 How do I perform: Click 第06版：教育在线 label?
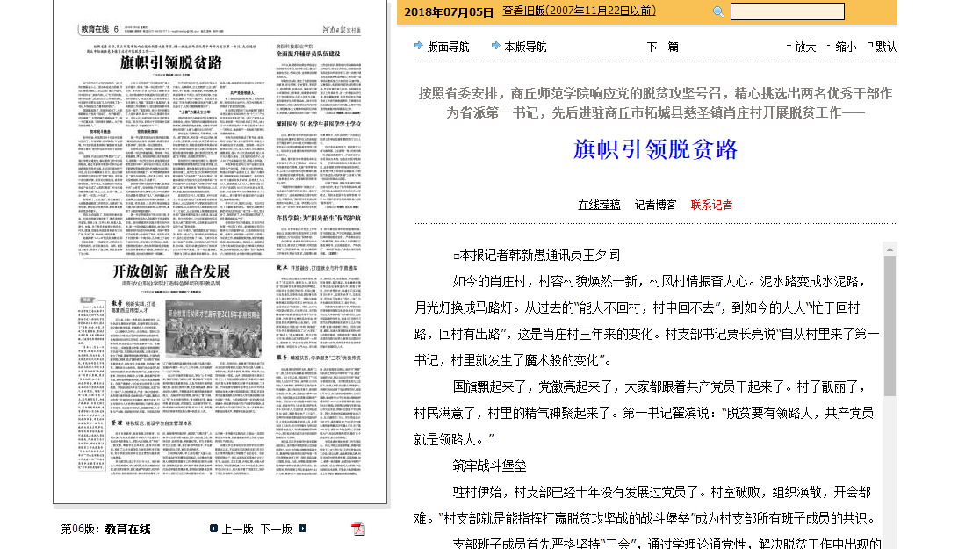coord(105,529)
